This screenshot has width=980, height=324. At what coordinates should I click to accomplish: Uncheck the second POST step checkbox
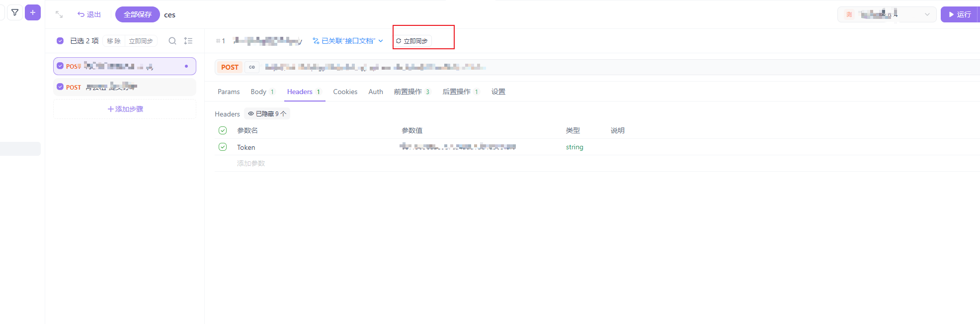pos(60,87)
